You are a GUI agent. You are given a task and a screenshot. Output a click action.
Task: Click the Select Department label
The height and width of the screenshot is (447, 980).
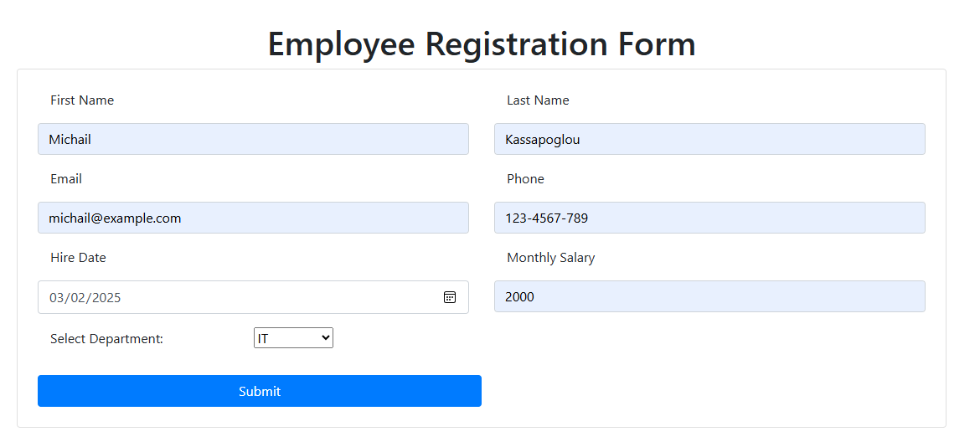pyautogui.click(x=107, y=339)
